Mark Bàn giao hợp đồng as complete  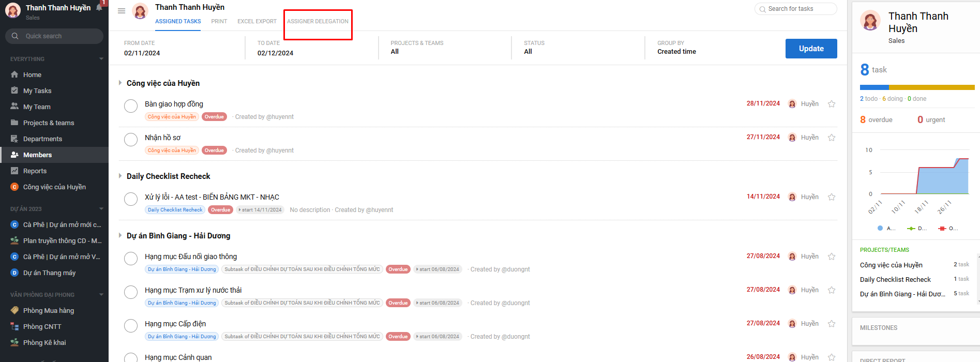tap(131, 106)
